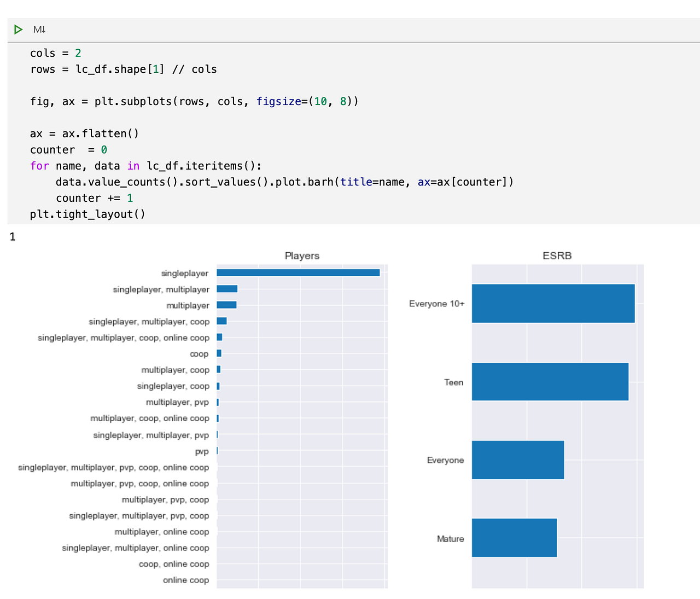
Task: Click the Teen bar in the ESRB chart
Action: coord(550,382)
